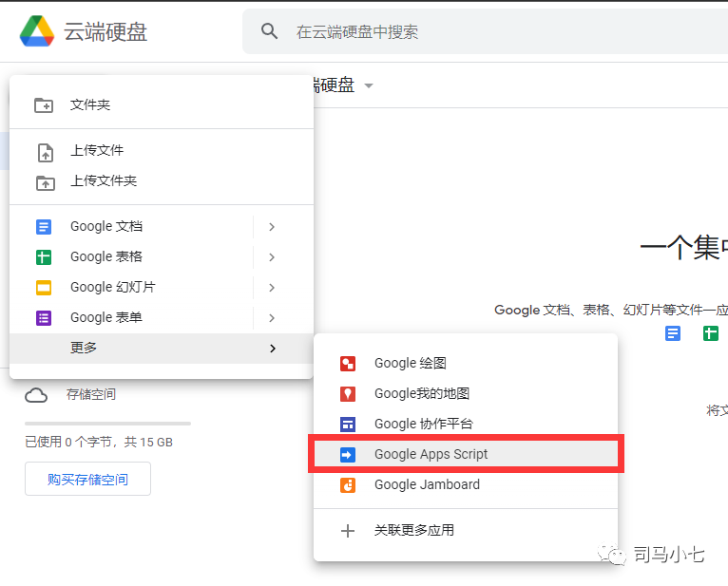Click the Google Sheets green icon
Image resolution: width=728 pixels, height=586 pixels.
pyautogui.click(x=44, y=257)
